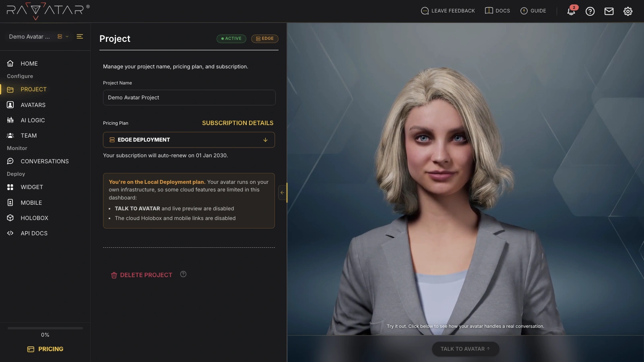Click the Project heading
Screen dimensions: 644x362
[x=115, y=39]
